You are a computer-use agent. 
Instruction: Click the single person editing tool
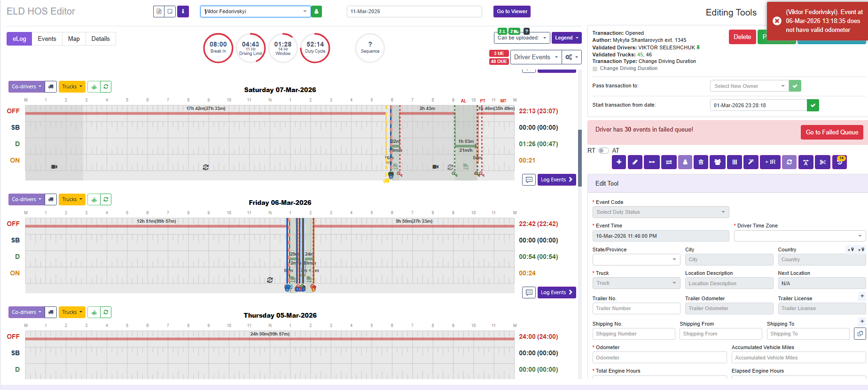[x=685, y=162]
